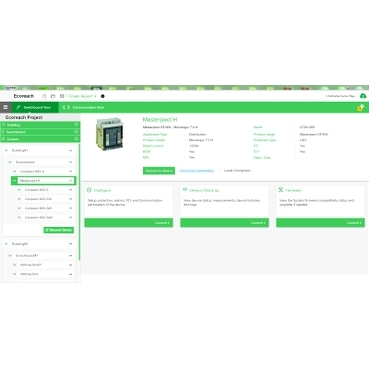Click the Configure card icon

89,190
